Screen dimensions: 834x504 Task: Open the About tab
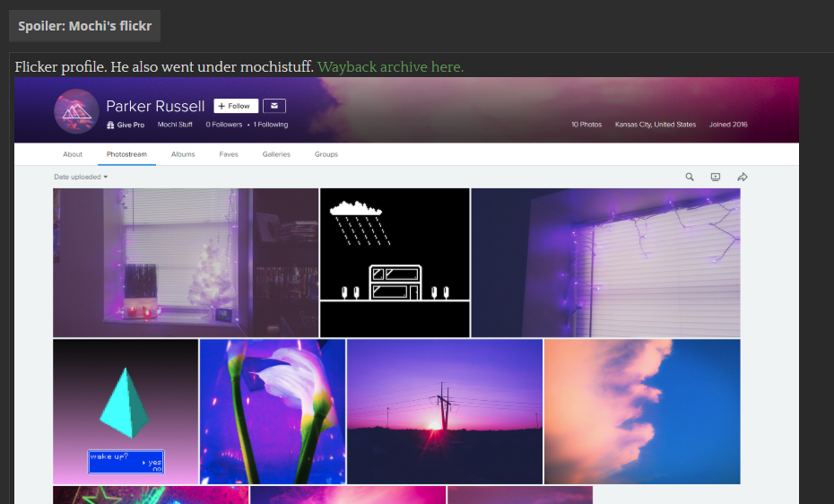(x=73, y=154)
